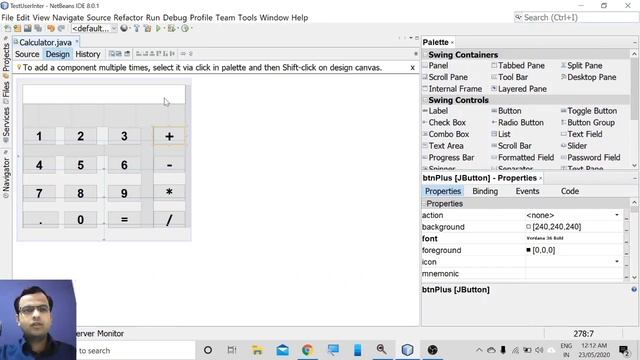
Task: Click the NetBeans cube icon in taskbar
Action: click(407, 350)
